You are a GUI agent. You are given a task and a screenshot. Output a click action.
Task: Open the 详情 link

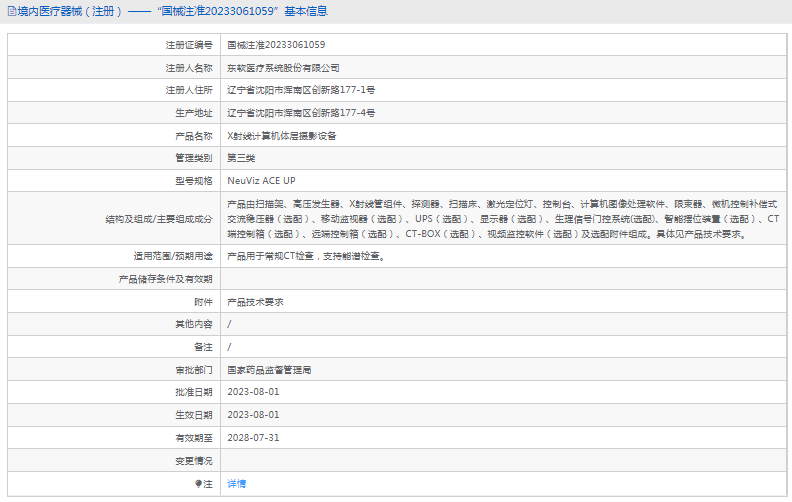236,484
